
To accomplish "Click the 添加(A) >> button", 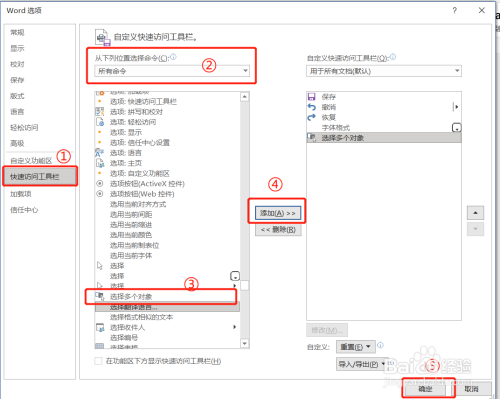I will (x=278, y=213).
